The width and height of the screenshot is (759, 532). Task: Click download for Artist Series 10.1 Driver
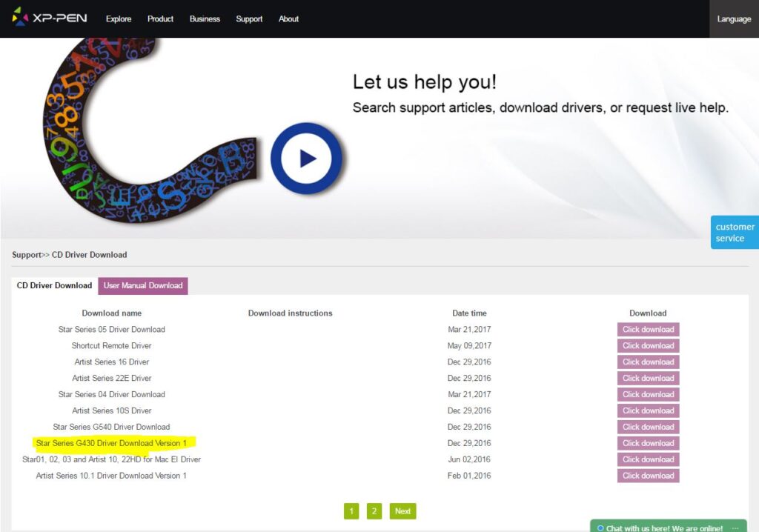point(648,476)
